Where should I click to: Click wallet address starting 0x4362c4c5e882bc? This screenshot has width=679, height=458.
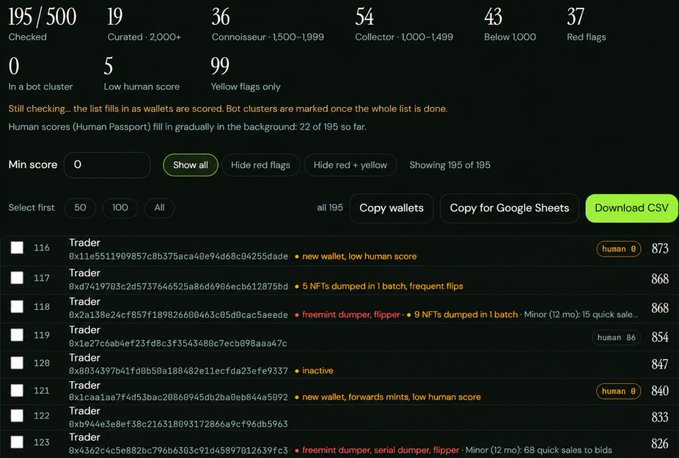178,450
